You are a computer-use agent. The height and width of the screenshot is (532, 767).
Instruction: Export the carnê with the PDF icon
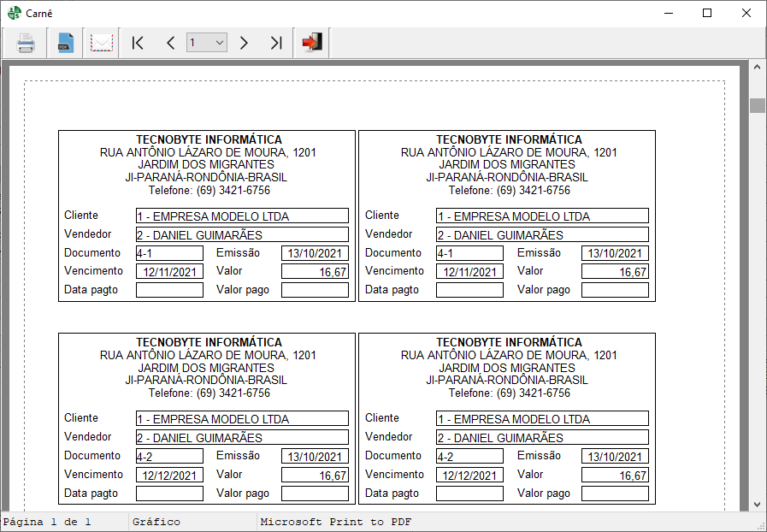click(64, 43)
